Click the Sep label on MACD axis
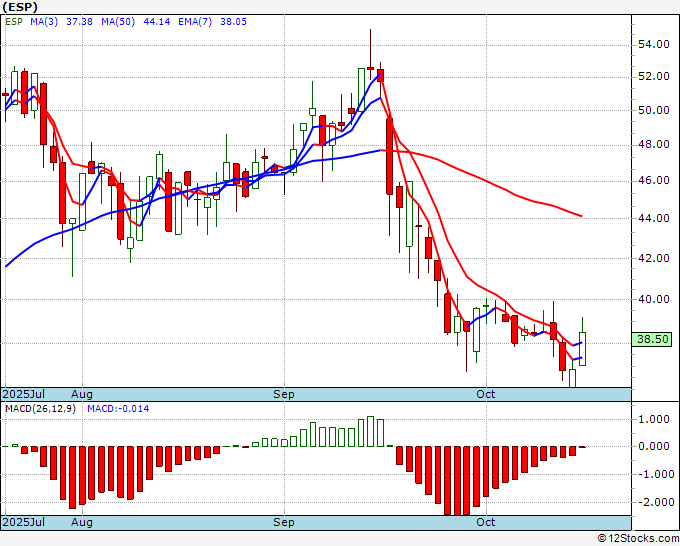680x546 pixels. point(284,522)
